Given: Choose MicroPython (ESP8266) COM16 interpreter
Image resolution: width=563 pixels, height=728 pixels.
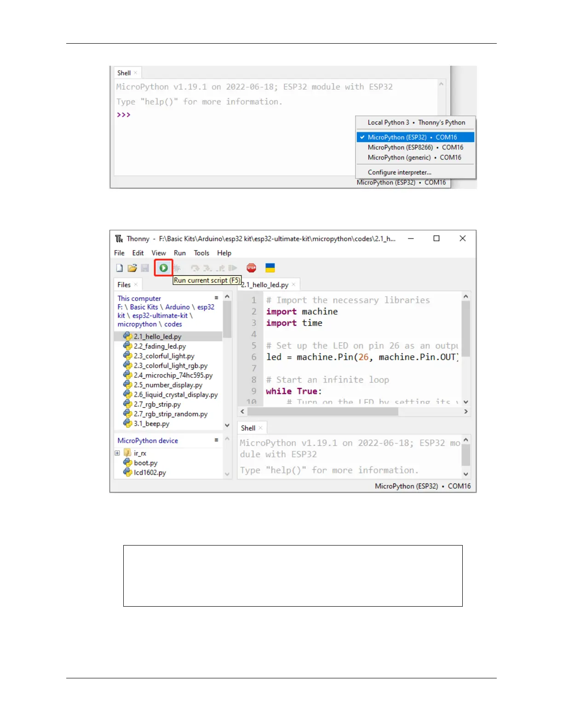Looking at the screenshot, I should tap(416, 147).
